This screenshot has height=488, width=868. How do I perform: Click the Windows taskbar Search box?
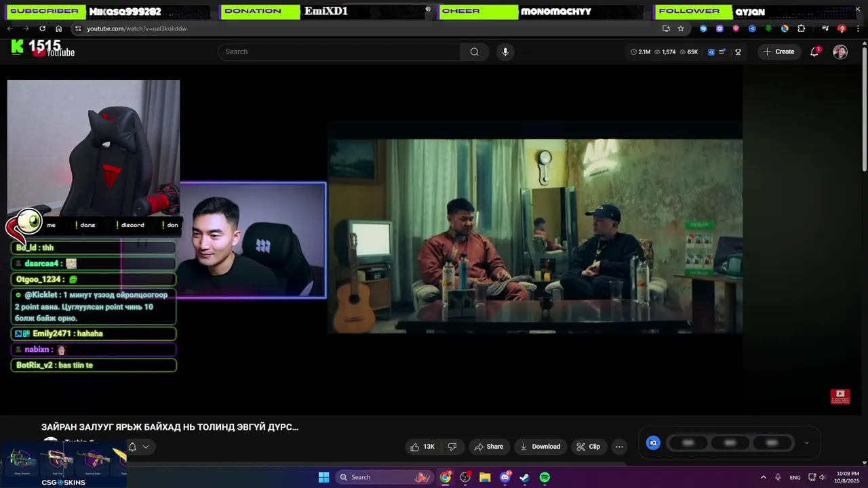[x=384, y=477]
